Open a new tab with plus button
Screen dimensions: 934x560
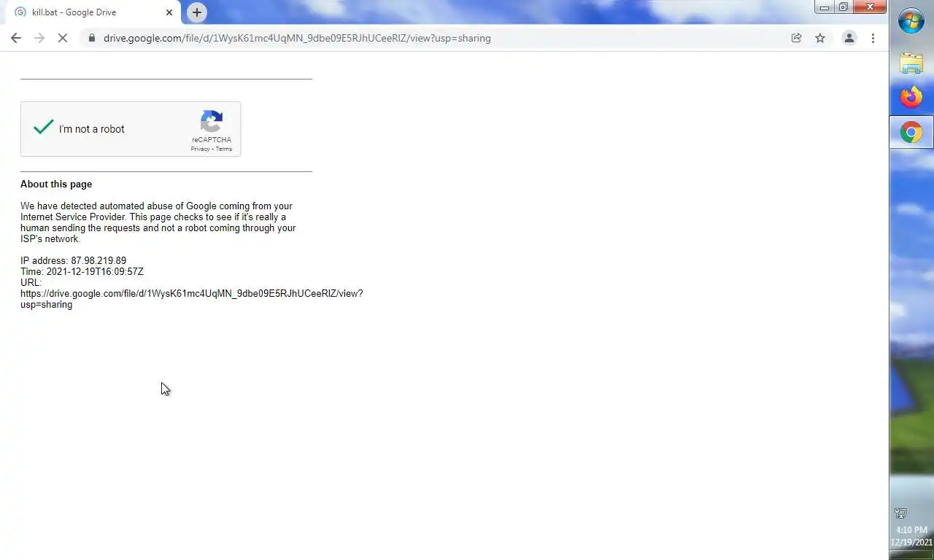coord(196,12)
